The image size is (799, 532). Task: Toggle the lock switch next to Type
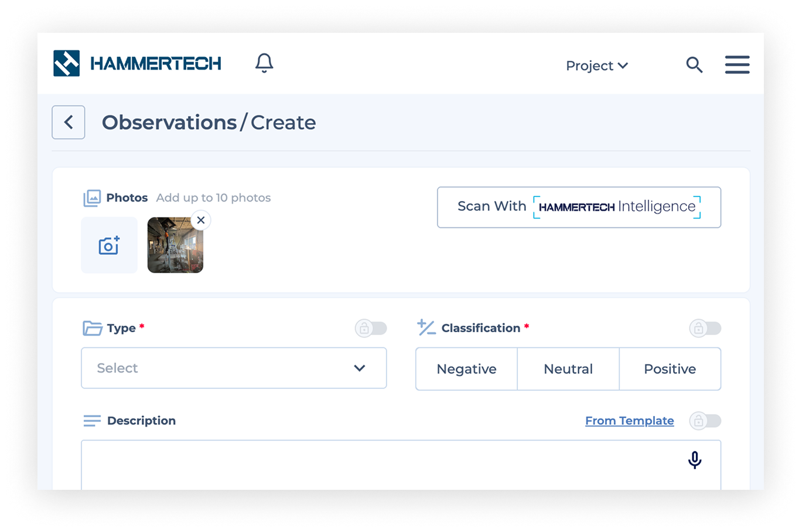pos(370,328)
